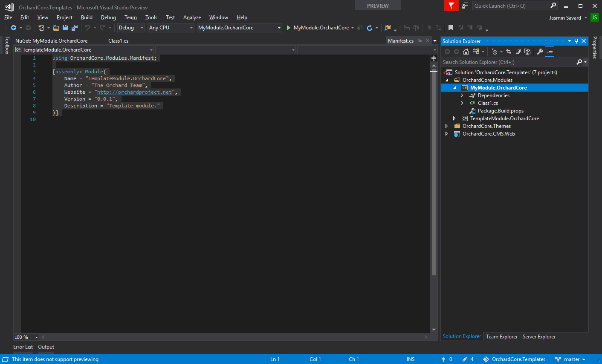
Task: Click the Open File folder icon
Action: pos(56,28)
